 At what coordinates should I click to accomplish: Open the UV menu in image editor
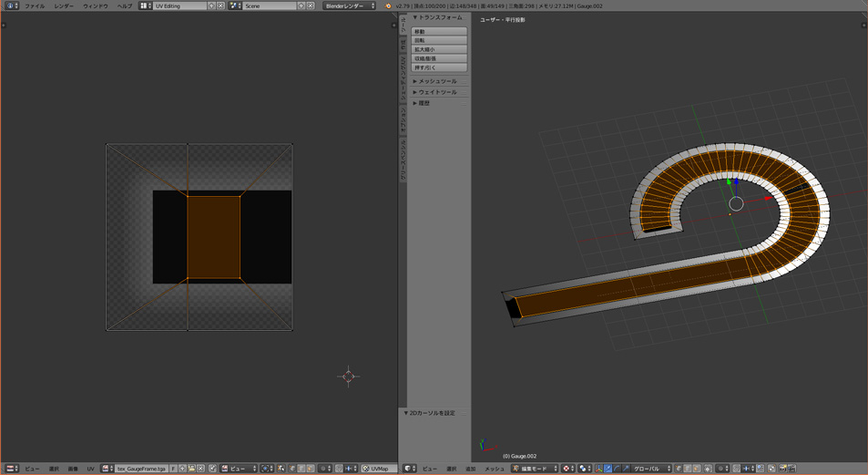pos(91,469)
